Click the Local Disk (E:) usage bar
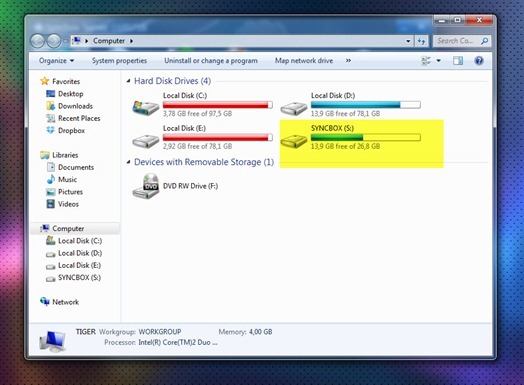The width and height of the screenshot is (524, 385). pyautogui.click(x=218, y=137)
